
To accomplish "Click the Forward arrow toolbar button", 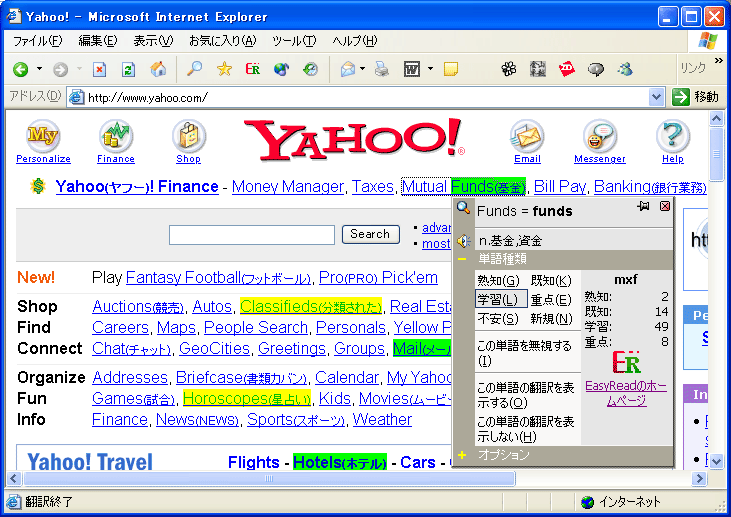I will click(60, 70).
